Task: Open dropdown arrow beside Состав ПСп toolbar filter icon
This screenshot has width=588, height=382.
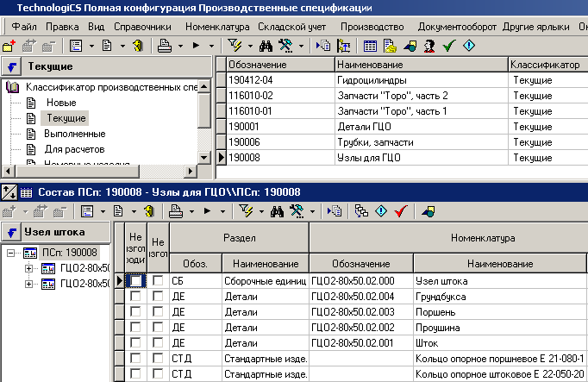Action: (261, 212)
